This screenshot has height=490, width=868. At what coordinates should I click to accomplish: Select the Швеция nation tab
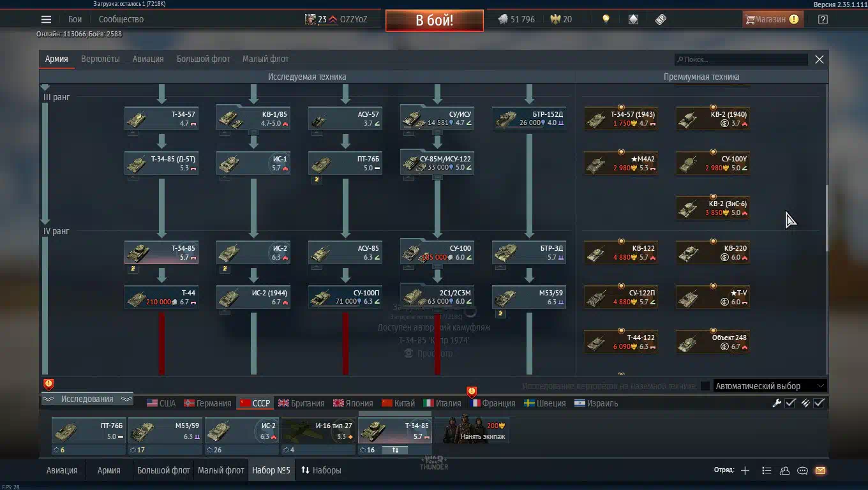(545, 403)
